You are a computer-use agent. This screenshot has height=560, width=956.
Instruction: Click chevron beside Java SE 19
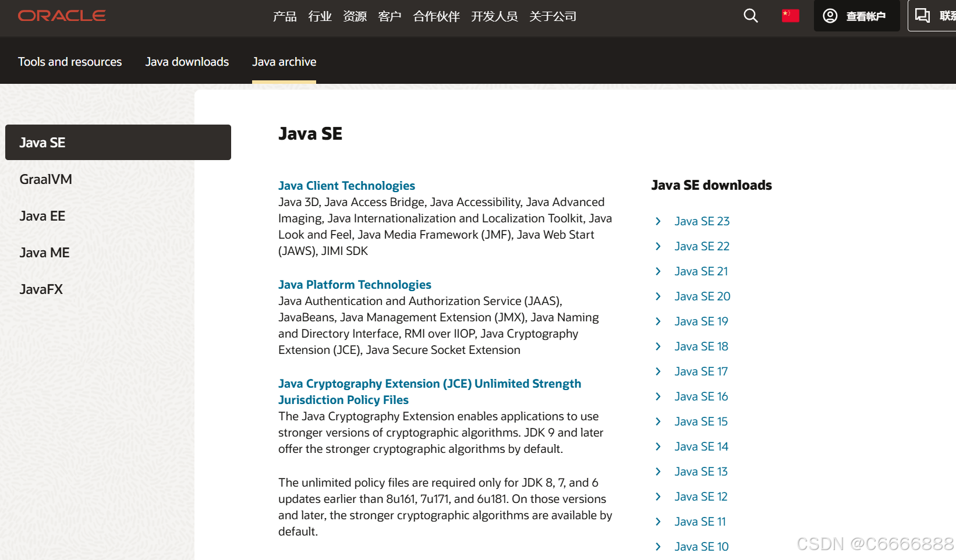658,321
